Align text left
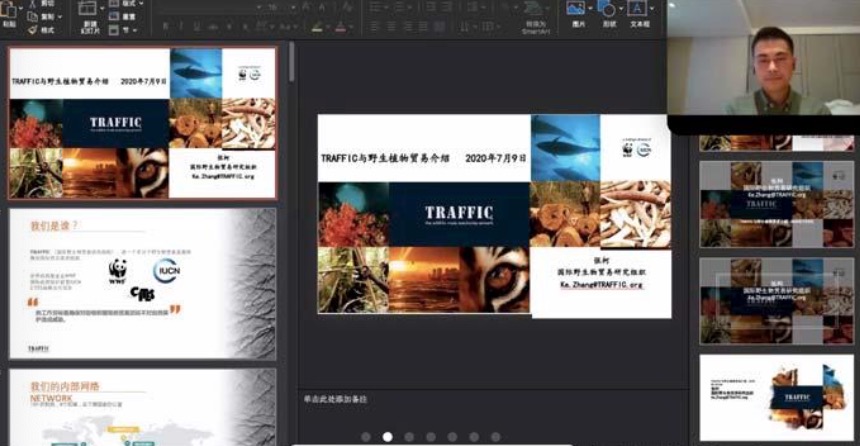Screen dimensions: 860x446 (x=375, y=26)
